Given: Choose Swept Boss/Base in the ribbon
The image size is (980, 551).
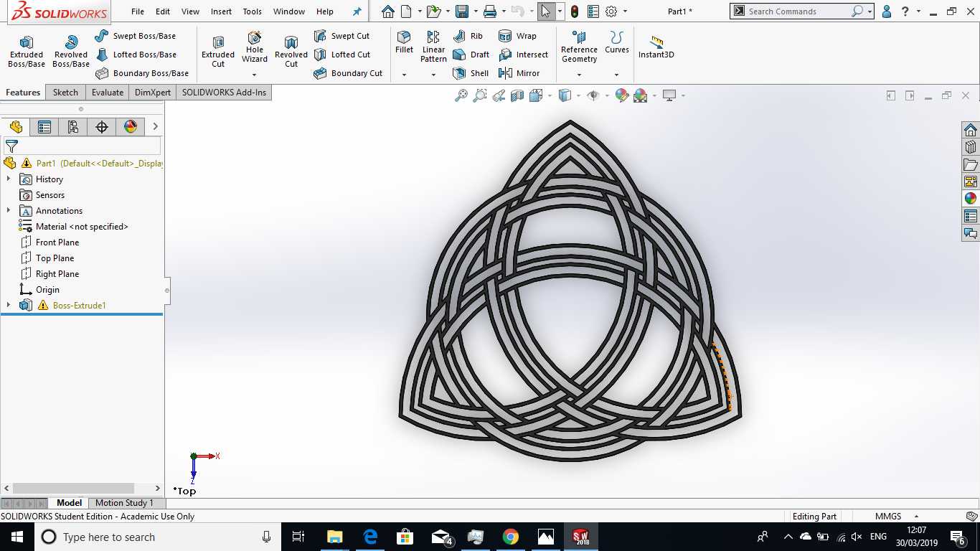Looking at the screenshot, I should point(136,36).
